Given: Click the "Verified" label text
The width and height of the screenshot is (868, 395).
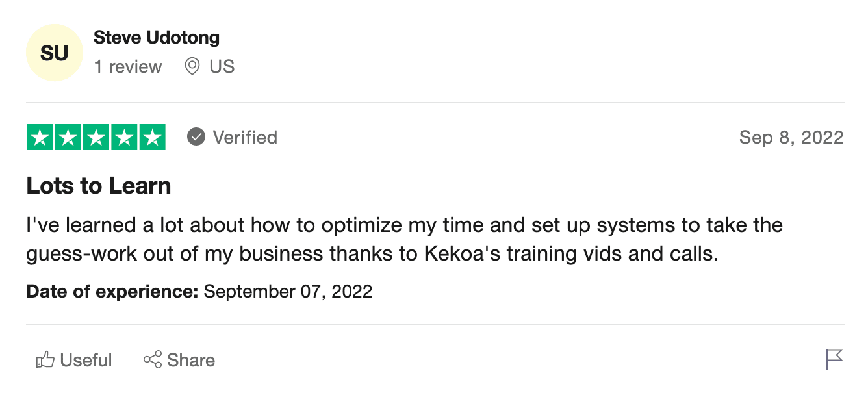Looking at the screenshot, I should [245, 138].
